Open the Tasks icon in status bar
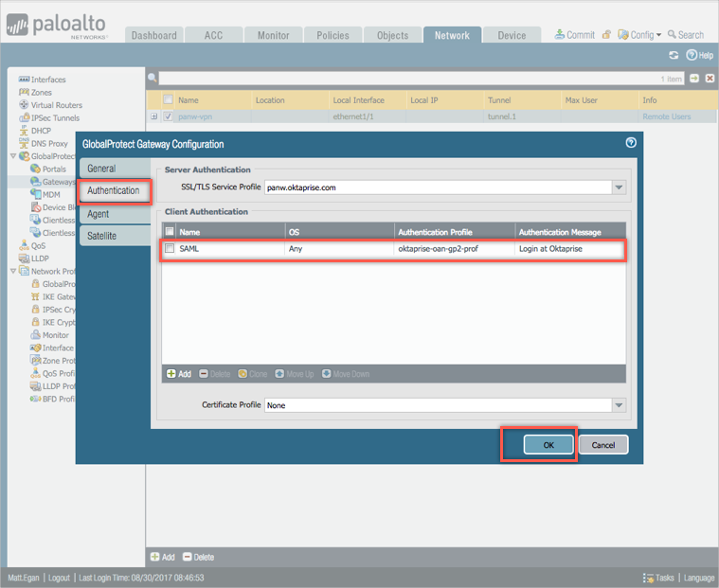 tap(649, 578)
